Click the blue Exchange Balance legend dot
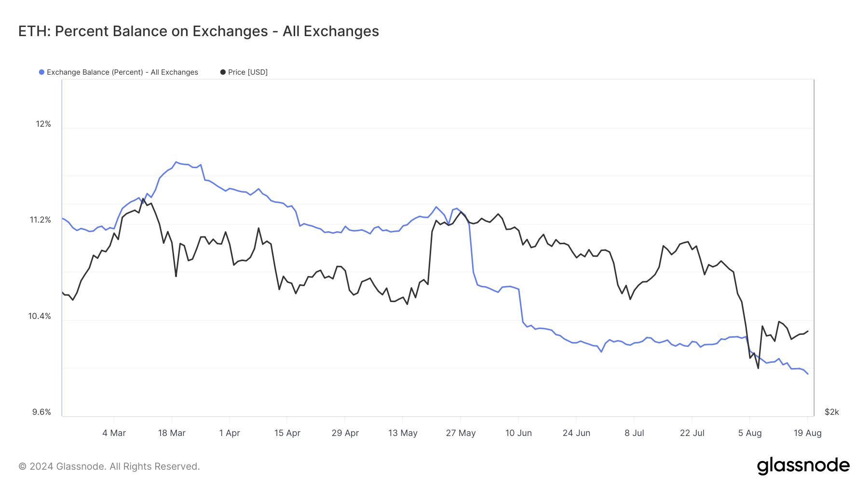This screenshot has width=868, height=488. pyautogui.click(x=42, y=72)
